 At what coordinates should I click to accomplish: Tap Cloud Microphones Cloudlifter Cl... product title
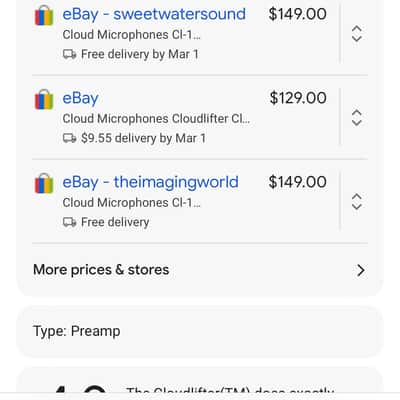click(156, 119)
